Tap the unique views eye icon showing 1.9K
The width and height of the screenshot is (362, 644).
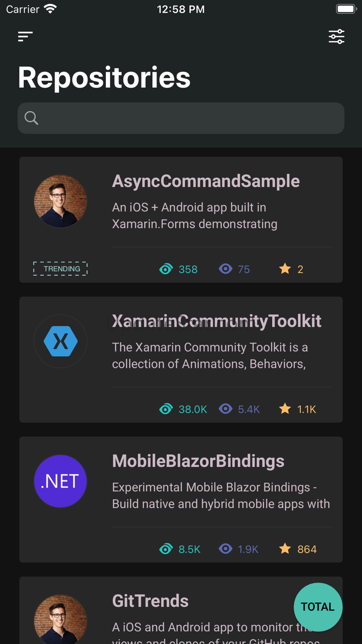(x=226, y=549)
